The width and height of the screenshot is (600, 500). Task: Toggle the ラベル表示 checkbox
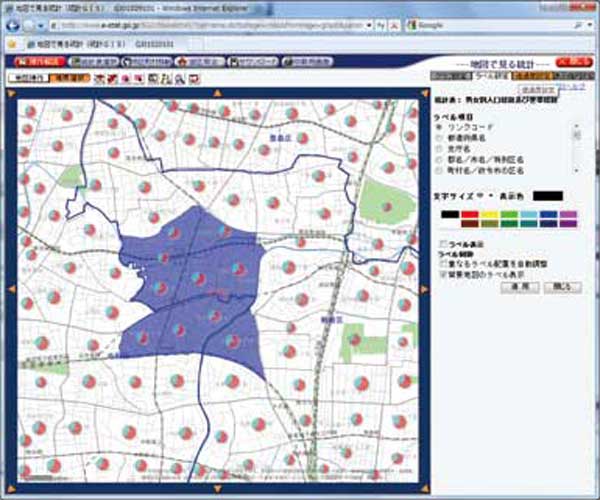[443, 243]
